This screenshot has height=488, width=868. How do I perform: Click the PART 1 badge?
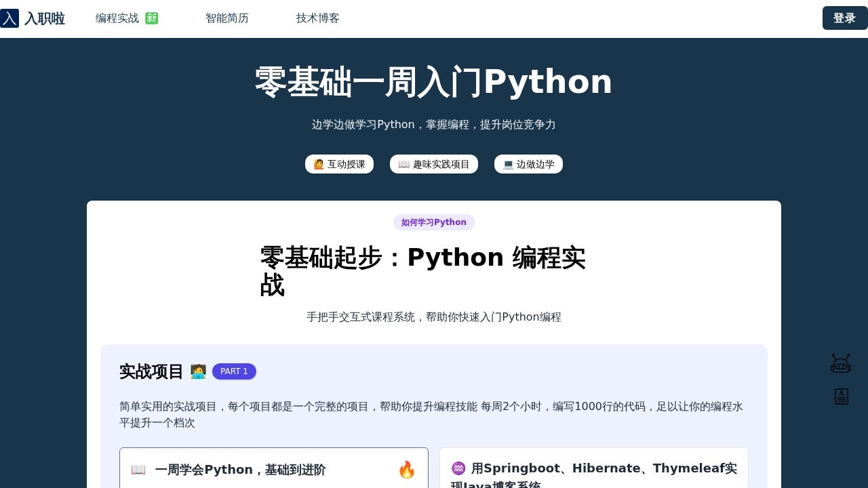pos(234,371)
